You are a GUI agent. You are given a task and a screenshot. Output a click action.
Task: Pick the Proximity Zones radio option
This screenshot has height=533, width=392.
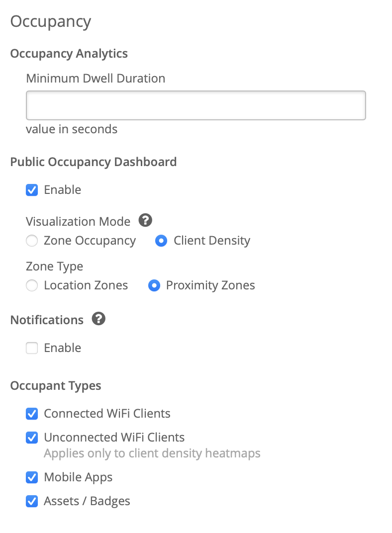click(154, 286)
